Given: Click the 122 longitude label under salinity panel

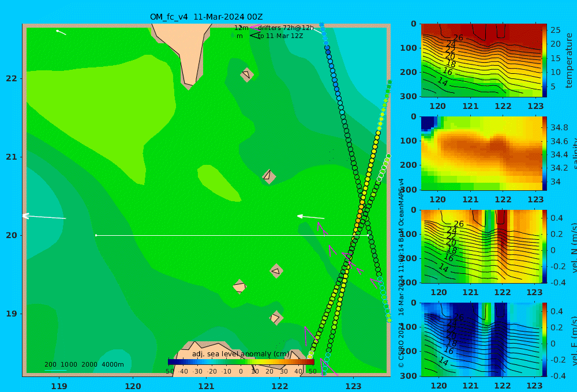Looking at the screenshot, I should pyautogui.click(x=503, y=199).
